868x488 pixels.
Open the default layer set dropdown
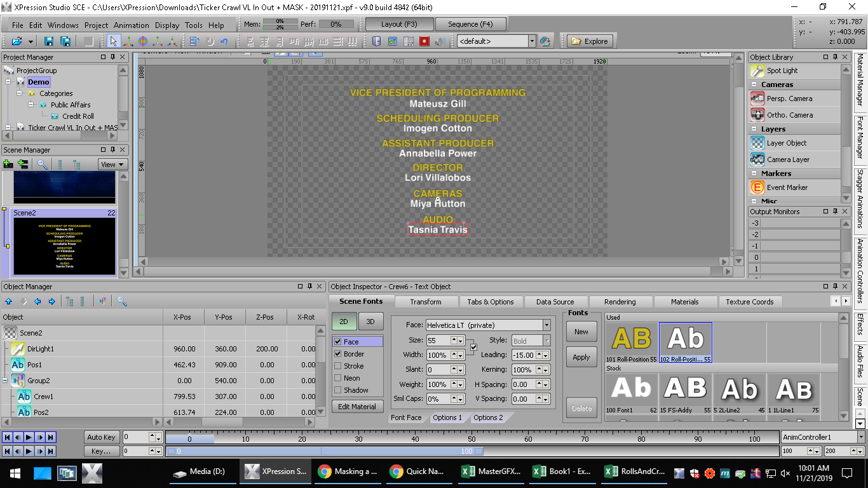pos(532,41)
